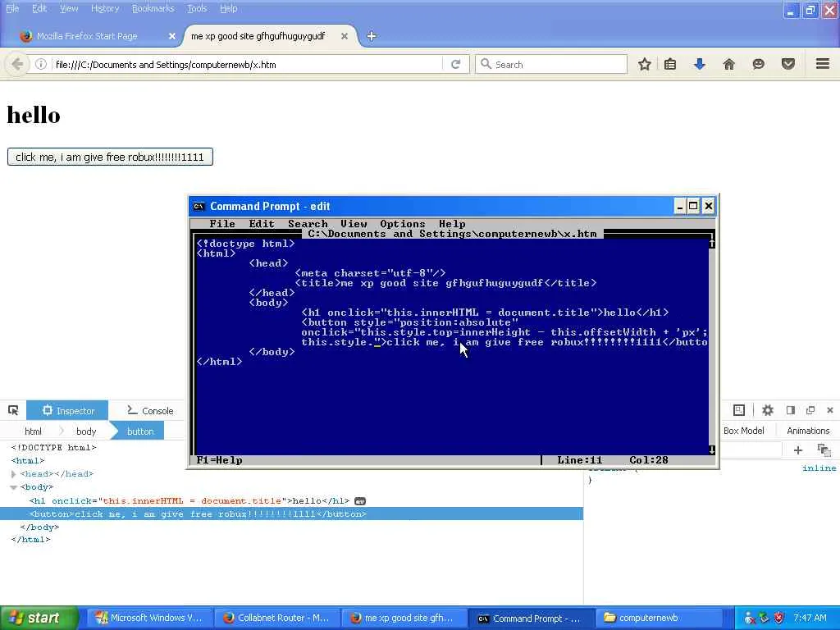Close the 'me xp good site' tab
The height and width of the screenshot is (630, 840).
tap(345, 36)
